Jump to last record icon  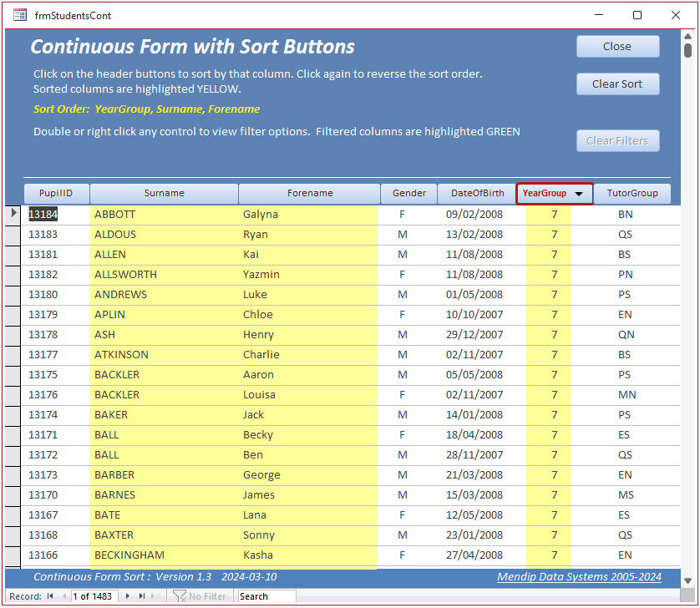pos(142,596)
